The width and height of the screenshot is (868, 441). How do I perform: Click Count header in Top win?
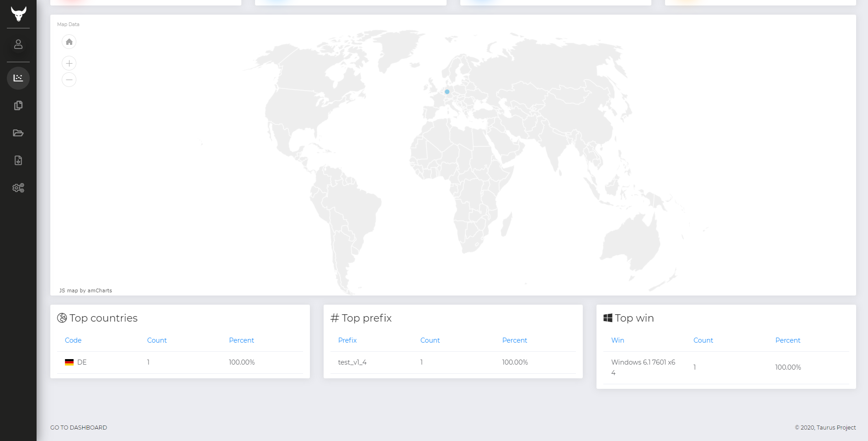click(703, 340)
